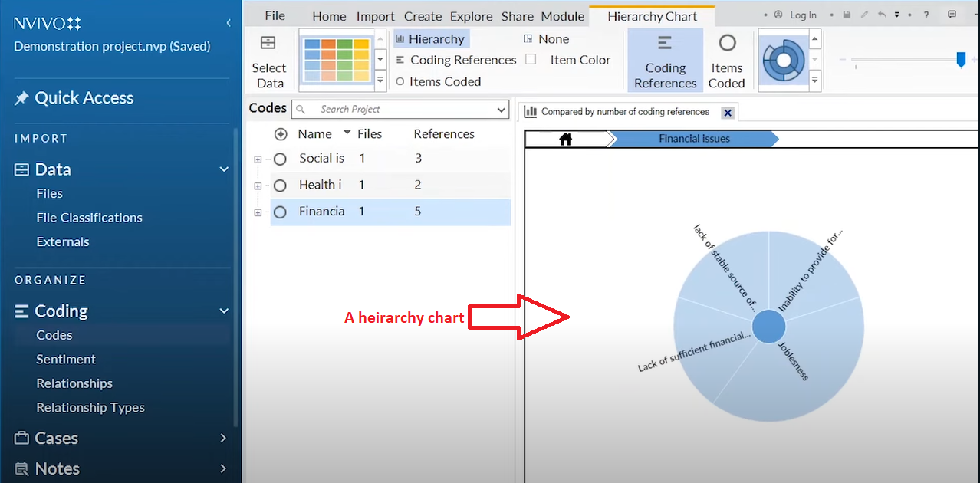The image size is (980, 483).
Task: Open the Share ribbon tab
Action: coord(518,16)
